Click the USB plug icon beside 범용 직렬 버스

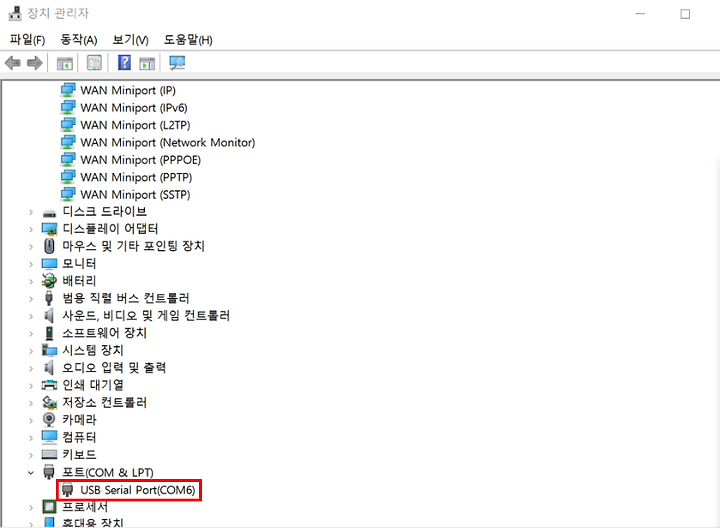(49, 298)
